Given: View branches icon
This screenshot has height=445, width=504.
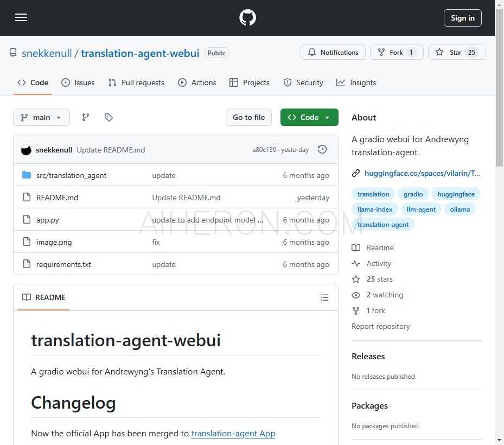Looking at the screenshot, I should 86,117.
